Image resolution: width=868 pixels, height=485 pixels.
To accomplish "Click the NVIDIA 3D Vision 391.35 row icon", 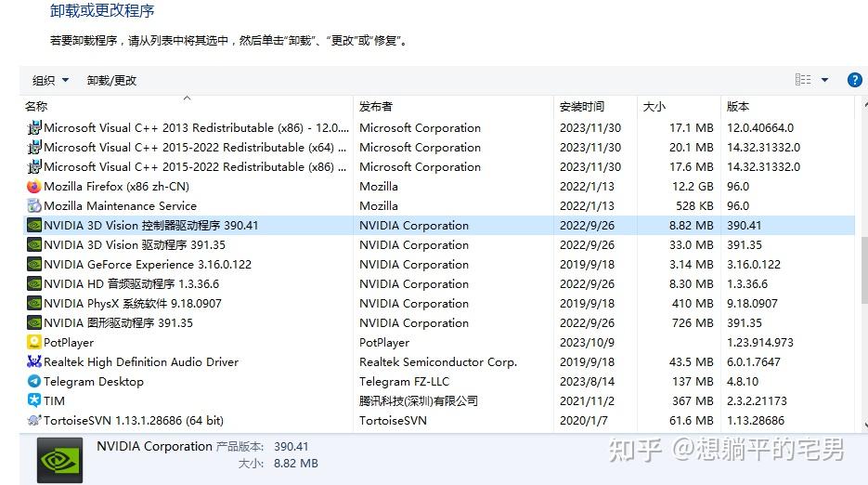I will [x=34, y=245].
